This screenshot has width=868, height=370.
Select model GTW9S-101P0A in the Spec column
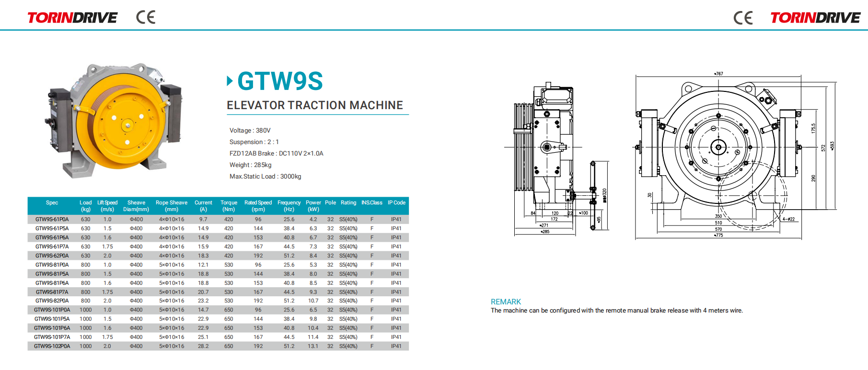pyautogui.click(x=52, y=310)
